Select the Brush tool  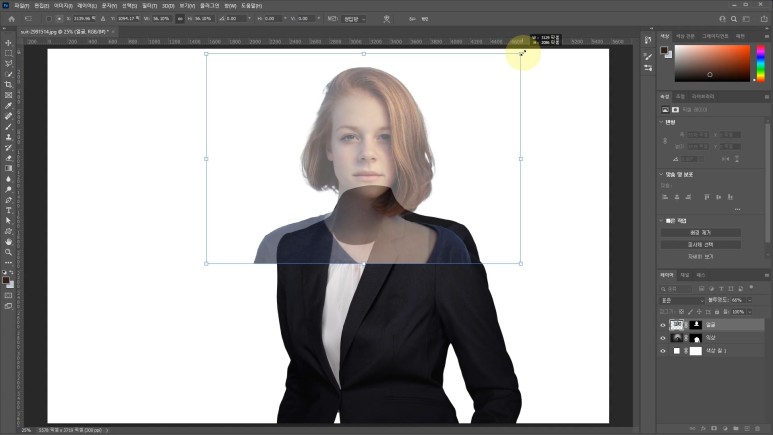click(8, 127)
